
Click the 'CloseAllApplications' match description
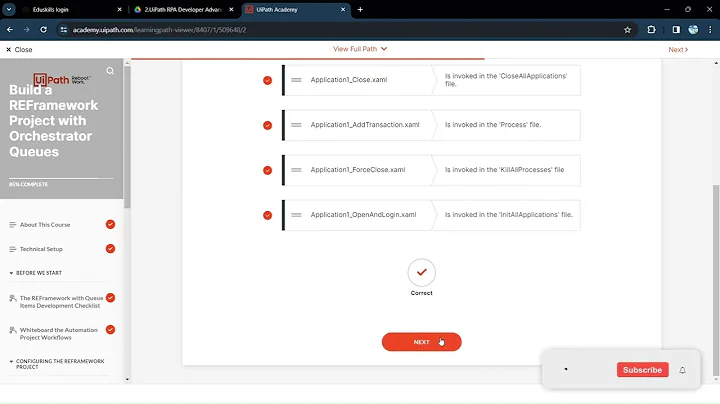pos(506,80)
